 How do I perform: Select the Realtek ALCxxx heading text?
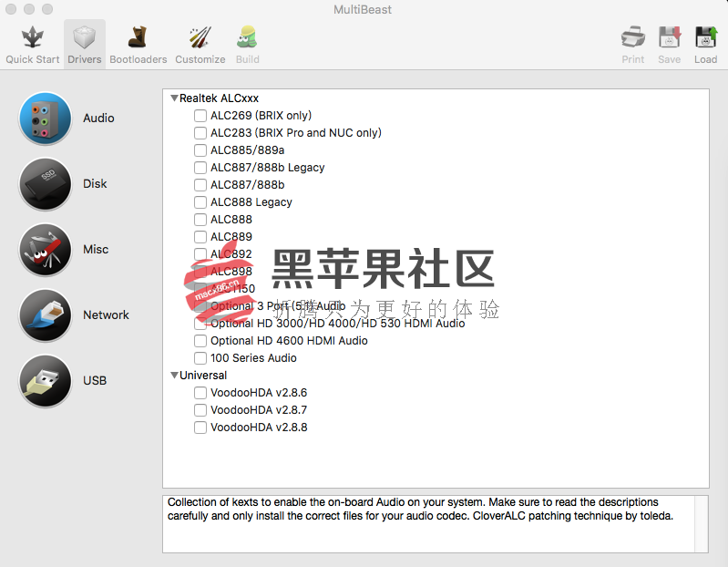pos(220,98)
